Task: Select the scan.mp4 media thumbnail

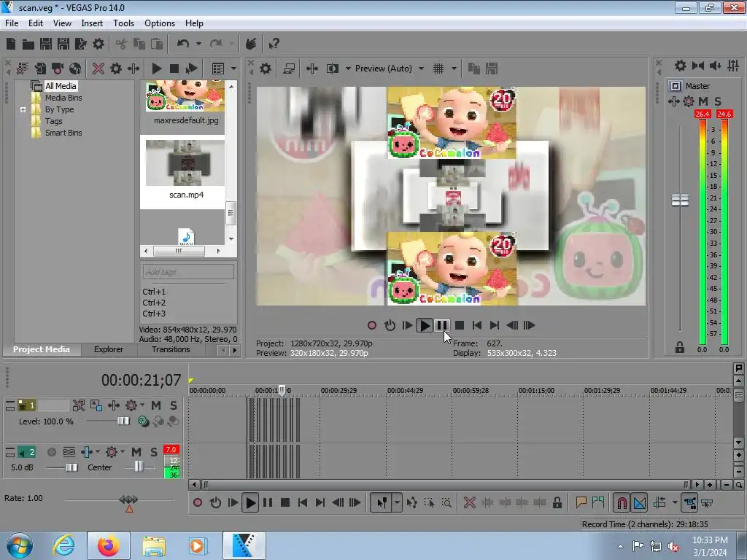Action: [x=185, y=163]
